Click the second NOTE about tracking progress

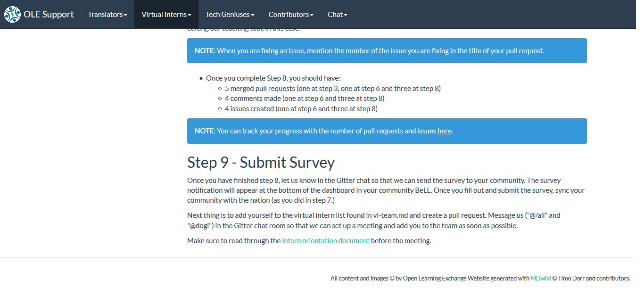click(387, 131)
